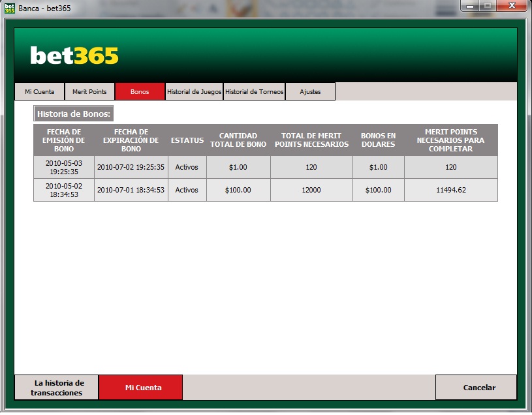
Task: Select issue date 2010-05-03 19:25:35 cell
Action: [64, 167]
